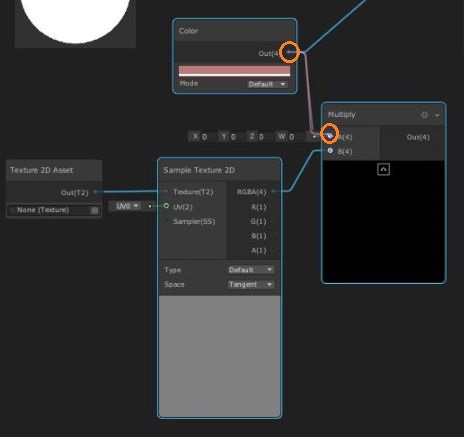Screen dimensions: 464x437
Task: Open texture picker circle next to None (Texture)
Action: tap(95, 210)
